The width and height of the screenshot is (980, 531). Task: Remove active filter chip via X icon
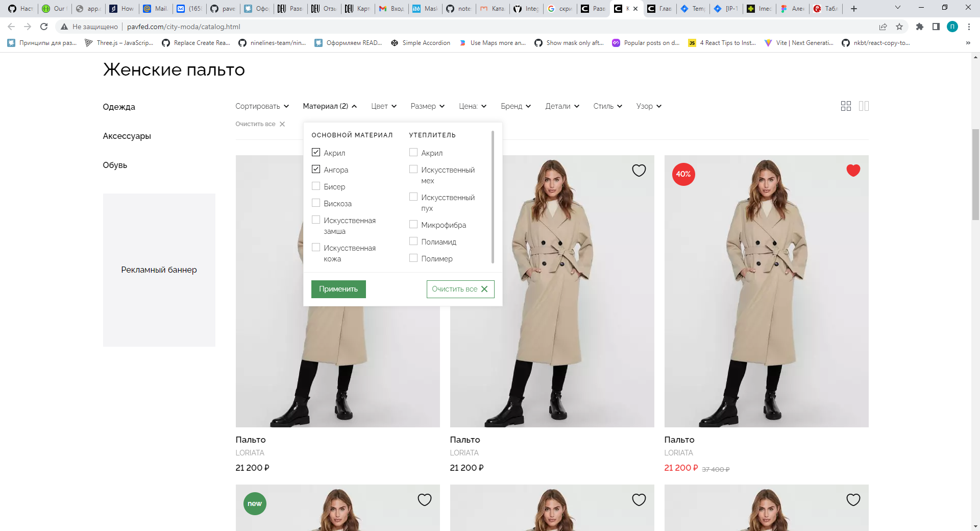click(282, 124)
